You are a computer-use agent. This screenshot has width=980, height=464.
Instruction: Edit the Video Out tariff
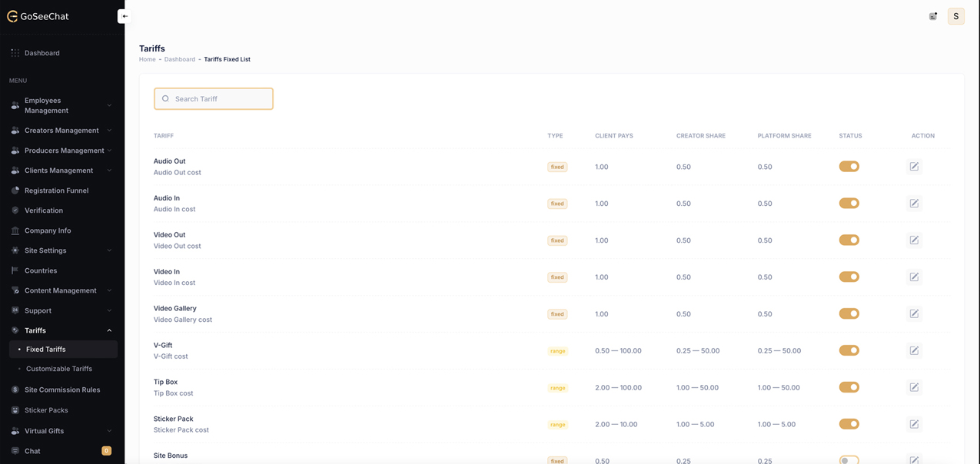click(914, 240)
